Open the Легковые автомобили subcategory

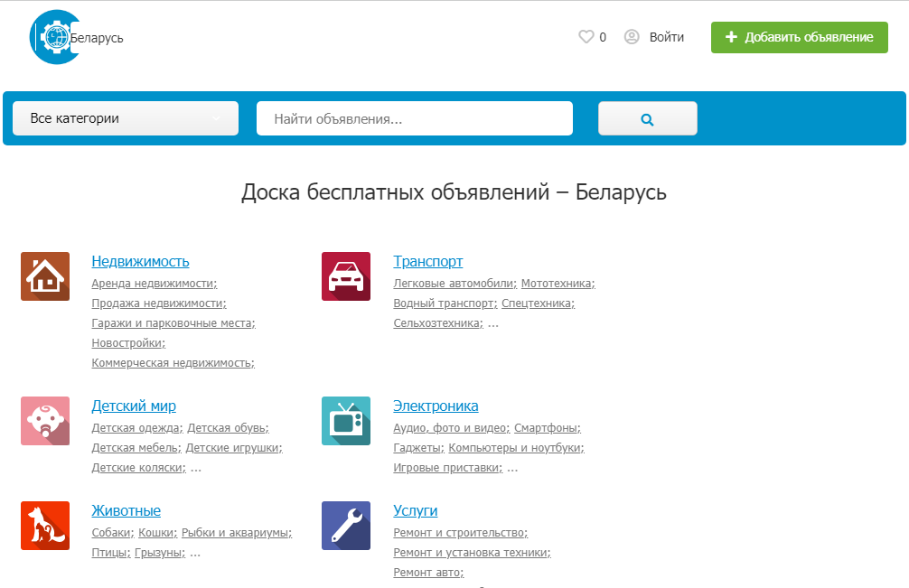(x=454, y=284)
